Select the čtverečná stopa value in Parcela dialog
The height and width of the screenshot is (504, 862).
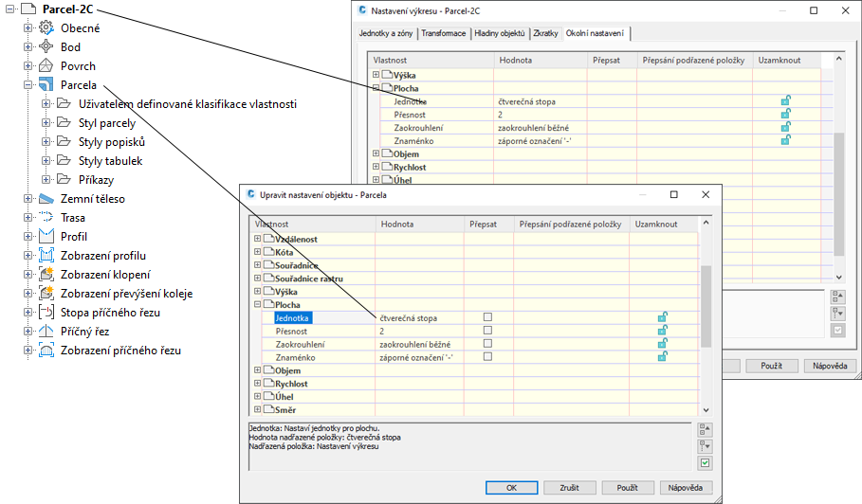click(408, 318)
